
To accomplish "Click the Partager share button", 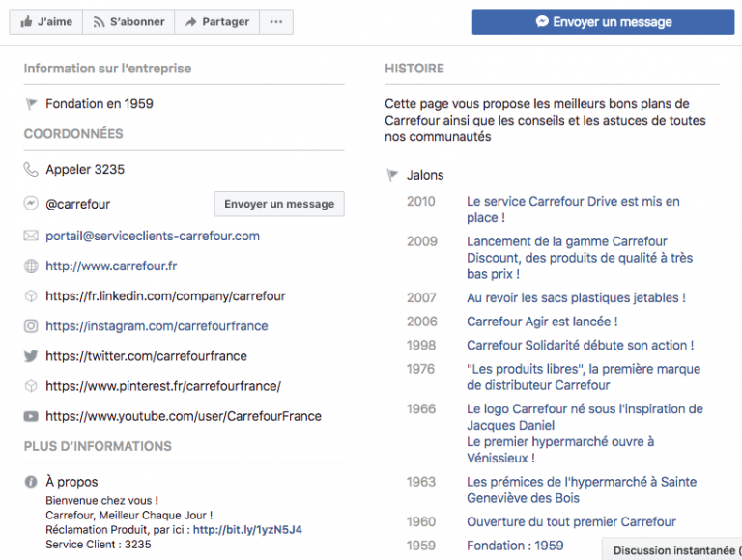I will click(217, 22).
